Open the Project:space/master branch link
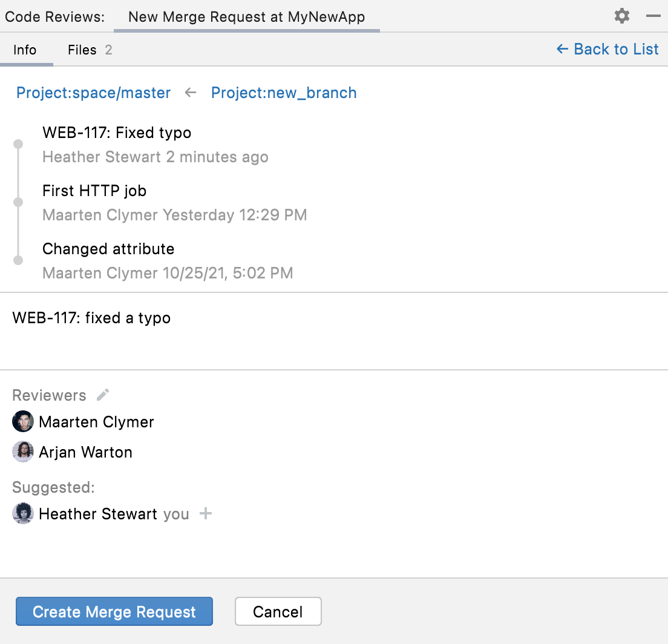 pyautogui.click(x=93, y=93)
